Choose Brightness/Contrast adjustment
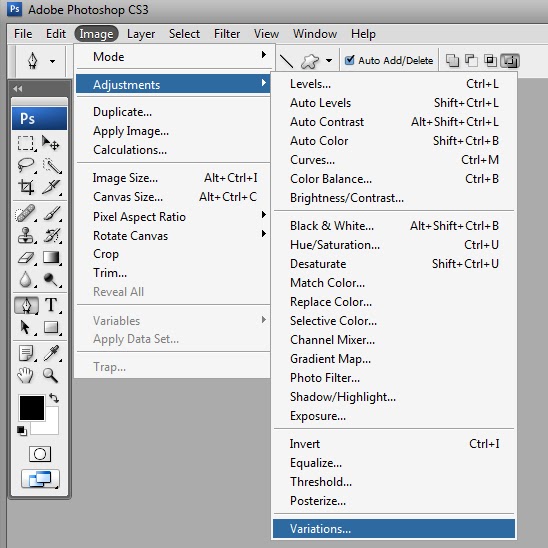The image size is (548, 548). (x=394, y=198)
